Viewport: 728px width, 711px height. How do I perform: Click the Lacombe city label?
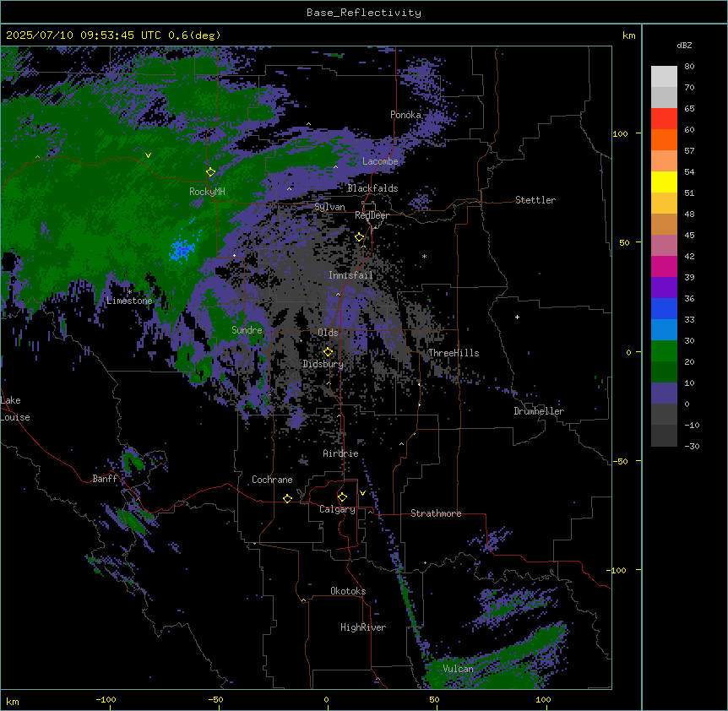(380, 161)
